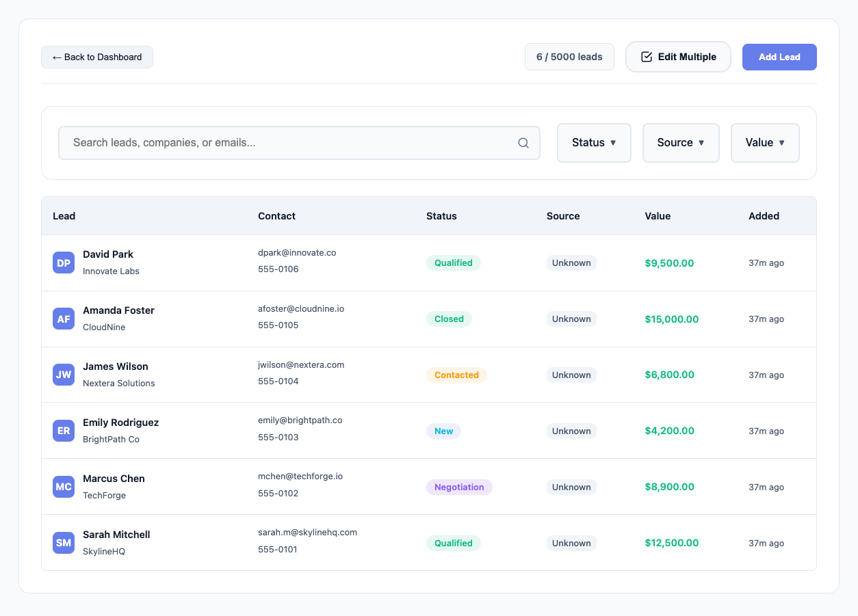Click Emily Rodriguez's ER avatar icon

64,431
